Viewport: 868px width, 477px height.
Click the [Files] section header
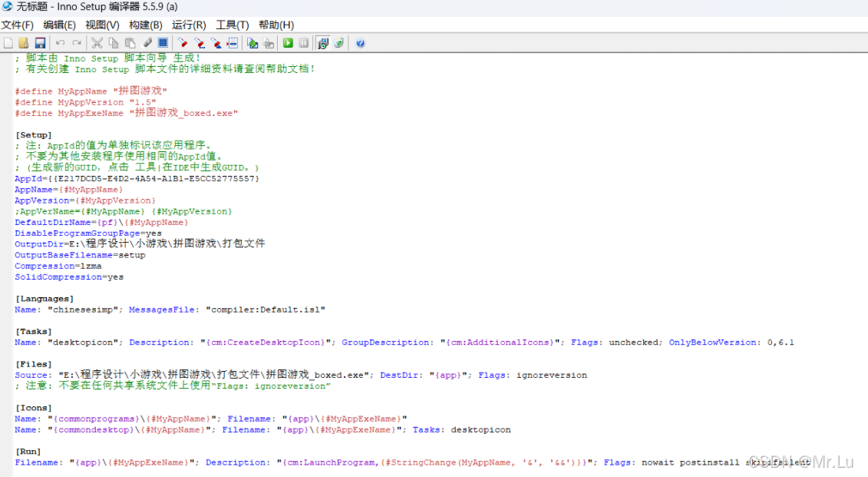(33, 364)
